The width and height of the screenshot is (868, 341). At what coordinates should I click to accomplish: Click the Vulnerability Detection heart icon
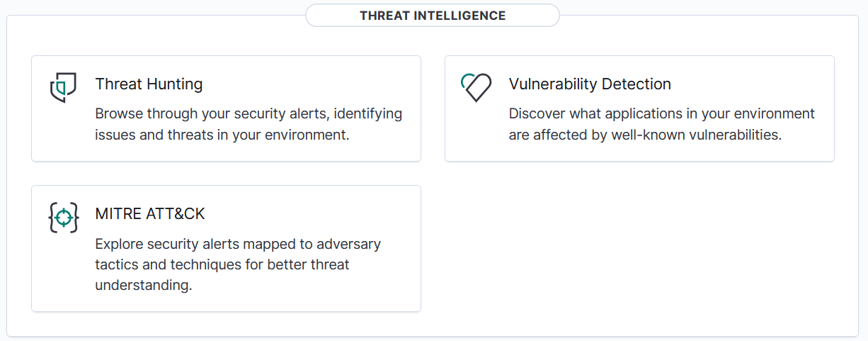point(476,87)
